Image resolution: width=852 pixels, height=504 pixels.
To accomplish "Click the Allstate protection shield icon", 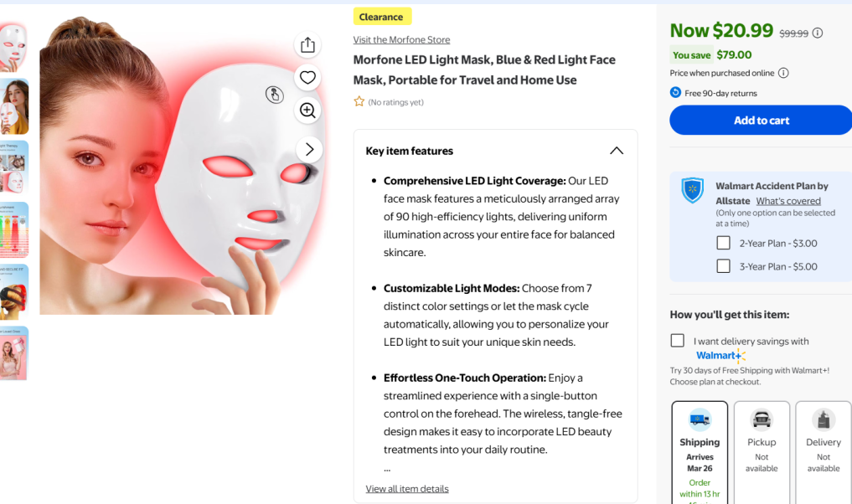I will coord(693,190).
